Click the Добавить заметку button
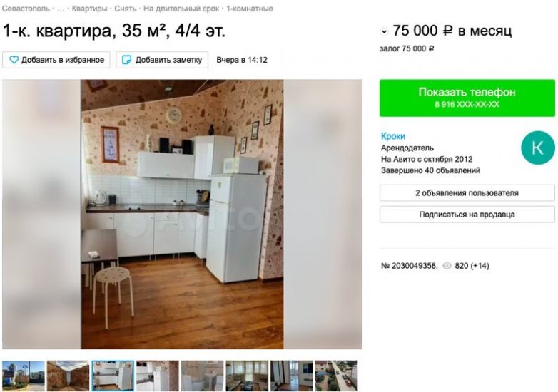Viewport: 558px width, 392px height. coord(162,60)
